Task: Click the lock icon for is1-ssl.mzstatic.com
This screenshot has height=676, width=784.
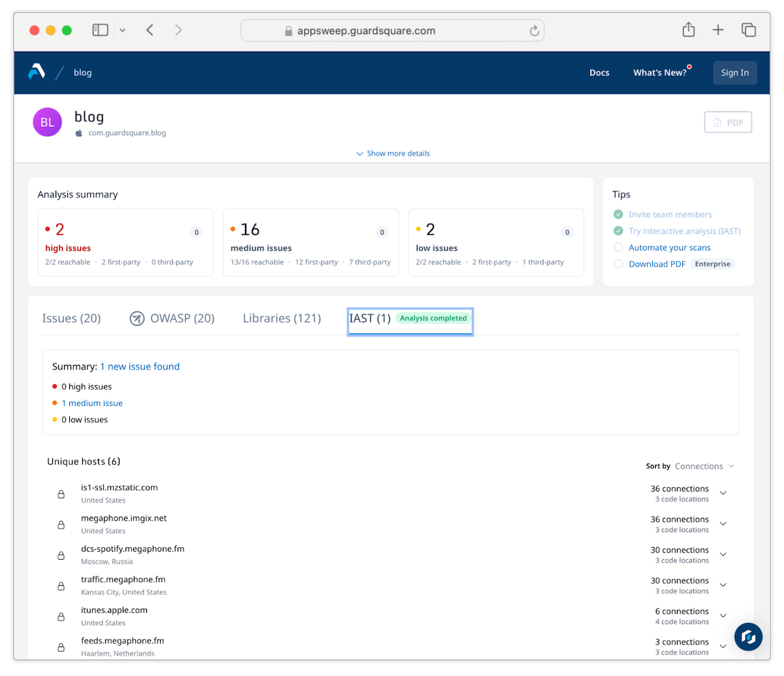Action: point(61,494)
